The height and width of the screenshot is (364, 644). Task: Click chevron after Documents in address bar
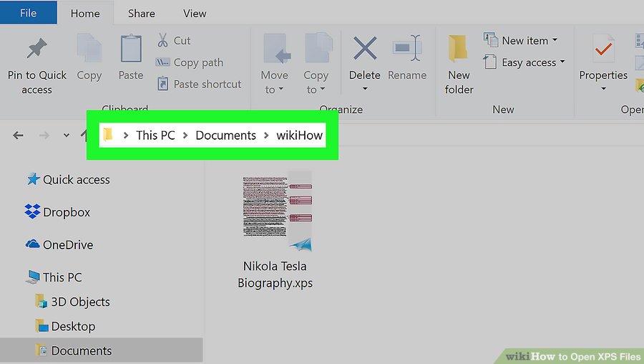(x=266, y=135)
